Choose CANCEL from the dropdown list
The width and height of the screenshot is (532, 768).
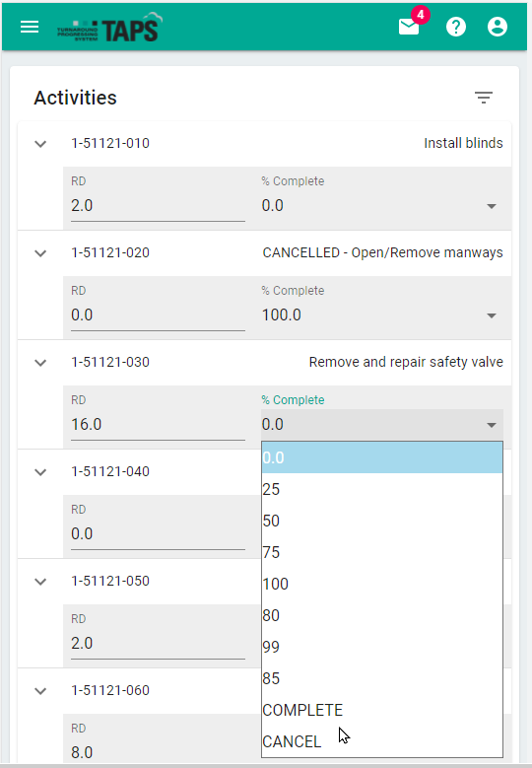coord(381,741)
